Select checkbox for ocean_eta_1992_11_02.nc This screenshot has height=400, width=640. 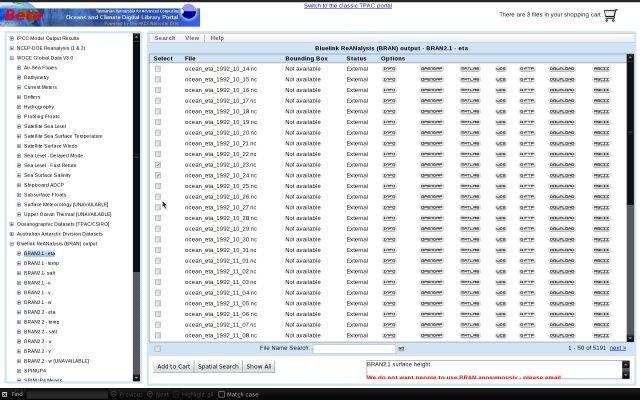click(158, 271)
